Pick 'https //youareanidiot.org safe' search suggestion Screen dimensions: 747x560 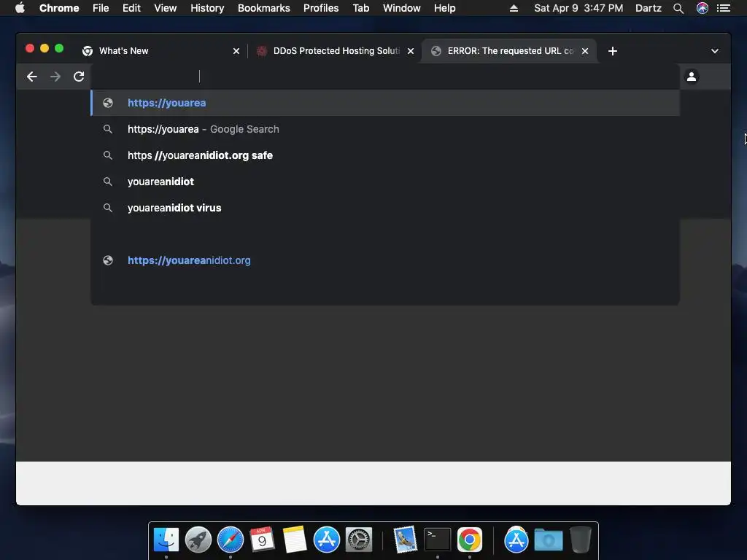(x=385, y=155)
